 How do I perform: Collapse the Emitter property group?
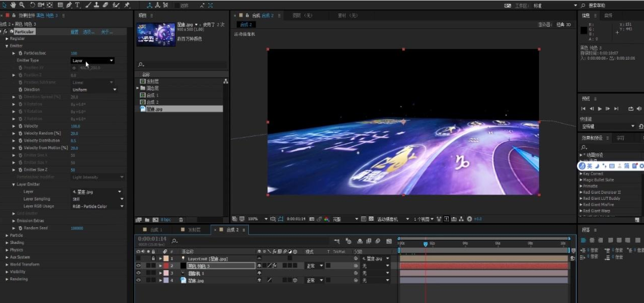[x=7, y=46]
